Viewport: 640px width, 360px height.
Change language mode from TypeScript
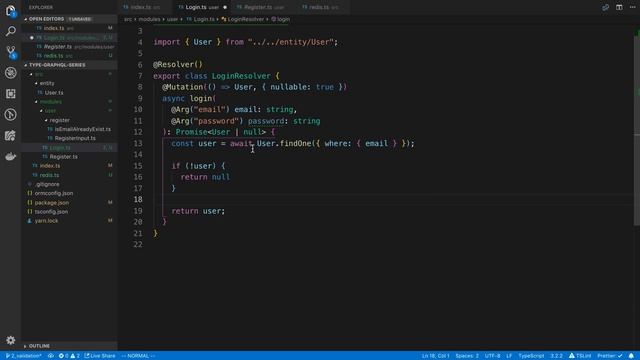point(531,356)
